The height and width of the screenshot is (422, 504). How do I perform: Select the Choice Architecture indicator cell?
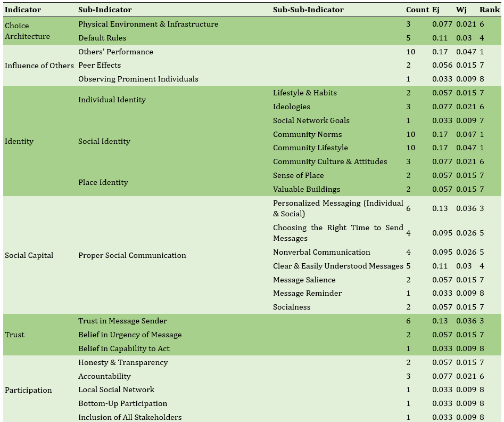[x=28, y=31]
